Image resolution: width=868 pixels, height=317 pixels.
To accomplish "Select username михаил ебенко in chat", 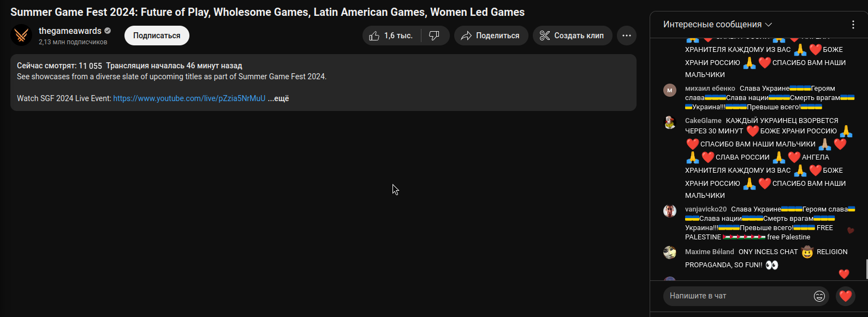I will pyautogui.click(x=710, y=89).
